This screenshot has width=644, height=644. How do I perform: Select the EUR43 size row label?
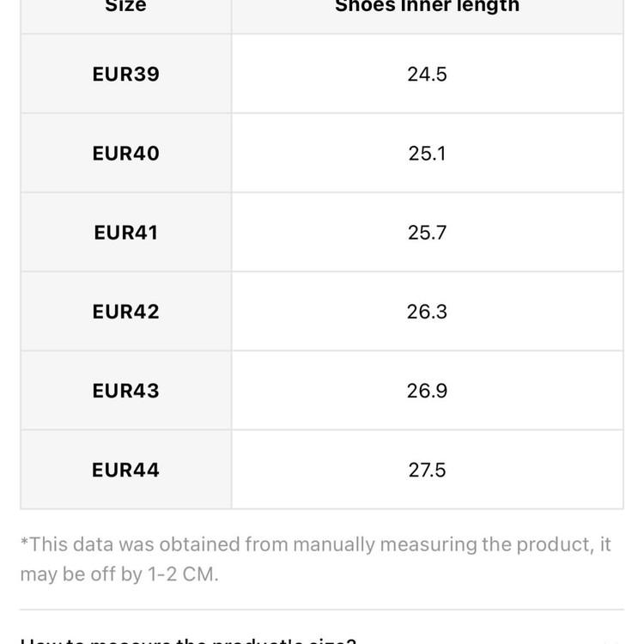click(125, 391)
